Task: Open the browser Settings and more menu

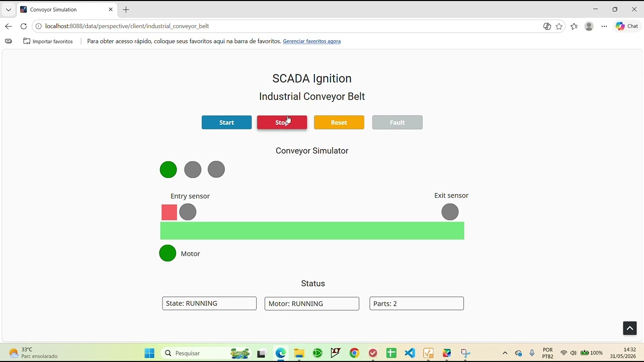Action: 604,26
